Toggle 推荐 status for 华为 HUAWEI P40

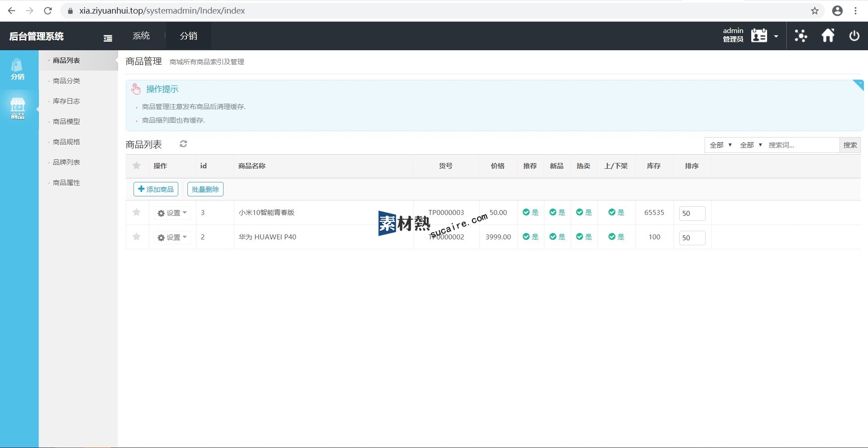[530, 237]
